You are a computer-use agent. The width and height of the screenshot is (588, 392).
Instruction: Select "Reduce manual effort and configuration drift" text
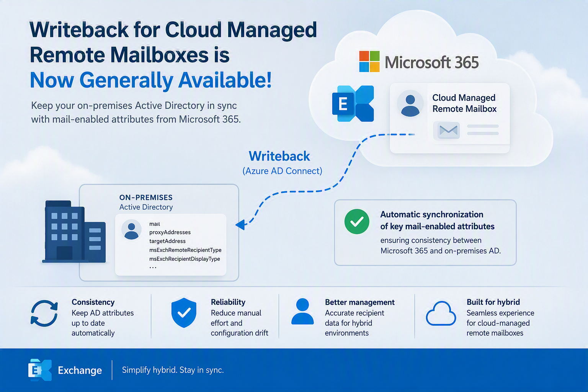[x=240, y=323]
